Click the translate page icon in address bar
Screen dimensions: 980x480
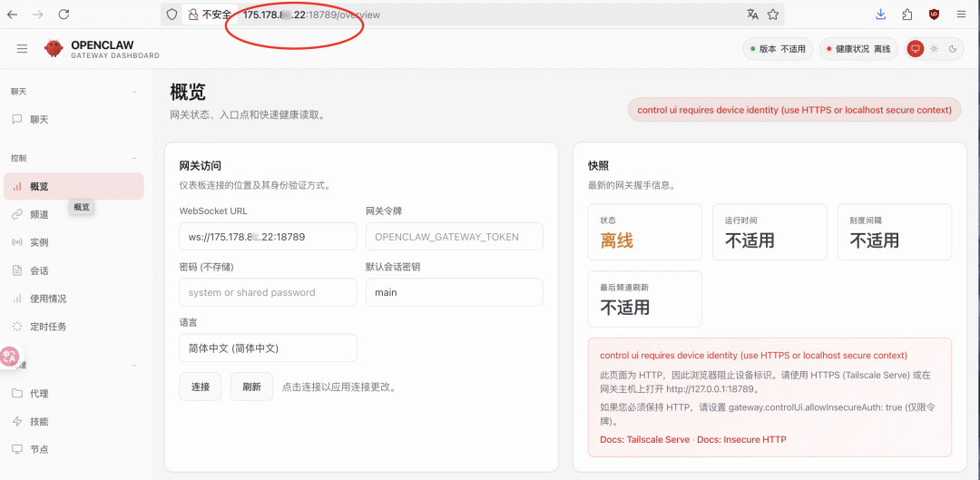(x=752, y=15)
